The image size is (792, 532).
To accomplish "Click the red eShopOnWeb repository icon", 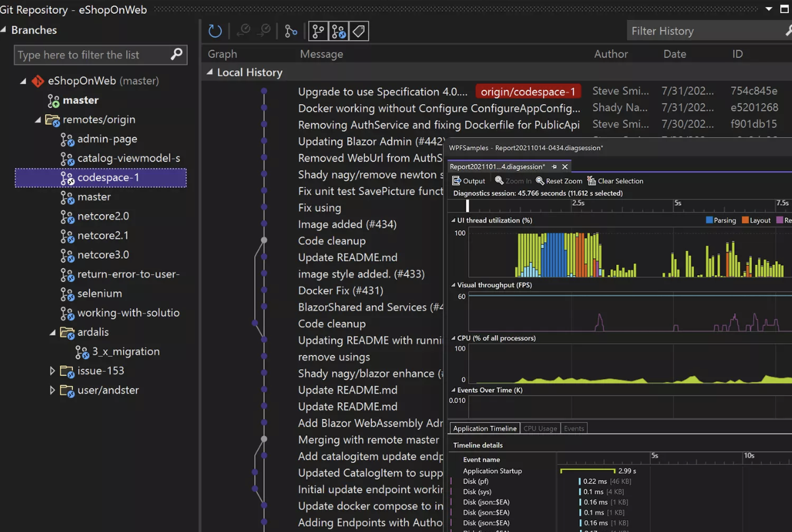I will pyautogui.click(x=38, y=80).
